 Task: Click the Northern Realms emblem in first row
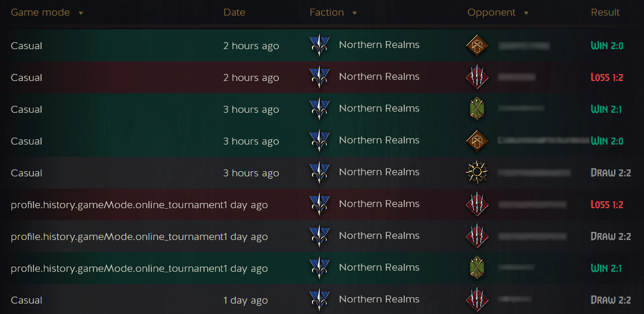coord(319,45)
